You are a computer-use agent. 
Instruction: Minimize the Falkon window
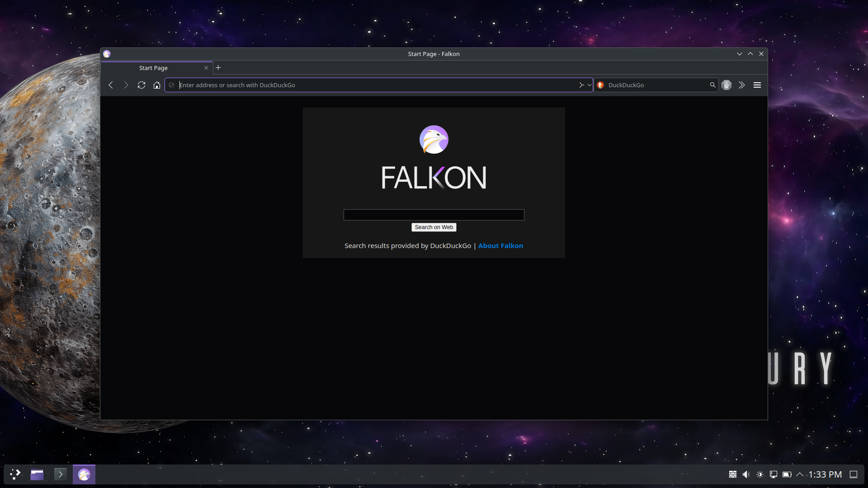point(740,54)
